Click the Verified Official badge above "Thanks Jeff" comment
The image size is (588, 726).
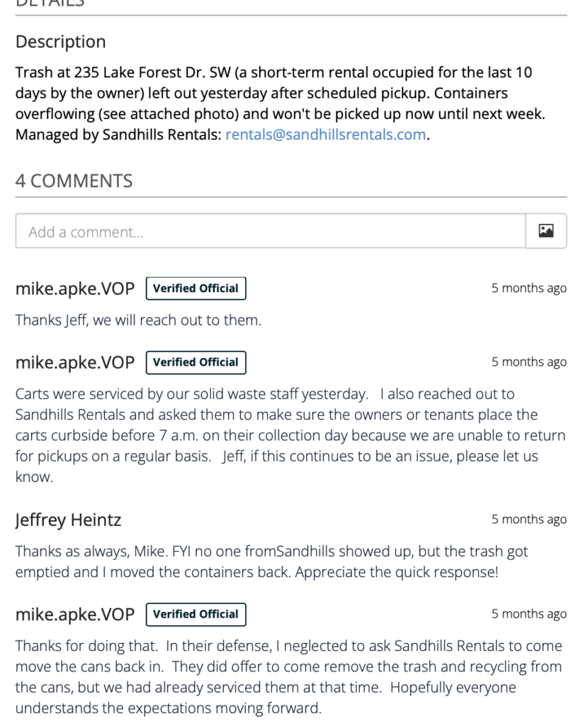[x=196, y=288]
